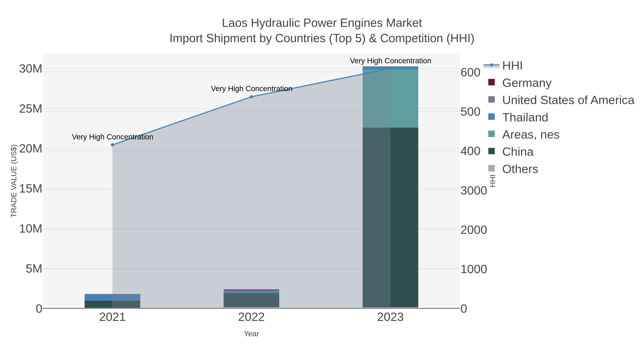
Task: Click the Areas, nes teal swatch
Action: coord(492,134)
